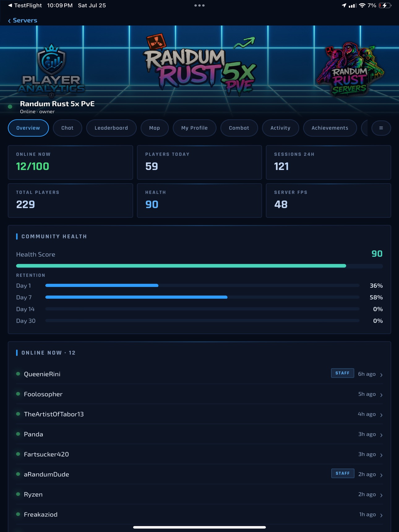Open TheArtistOfTabor13 player row
Viewport: 399px width, 532px height.
199,414
